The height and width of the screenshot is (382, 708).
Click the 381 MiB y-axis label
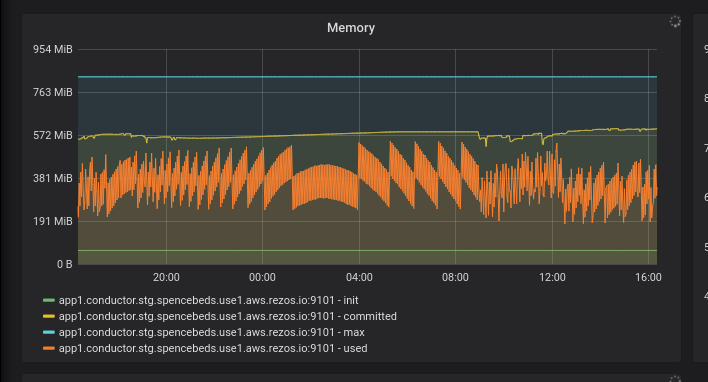tap(52, 178)
